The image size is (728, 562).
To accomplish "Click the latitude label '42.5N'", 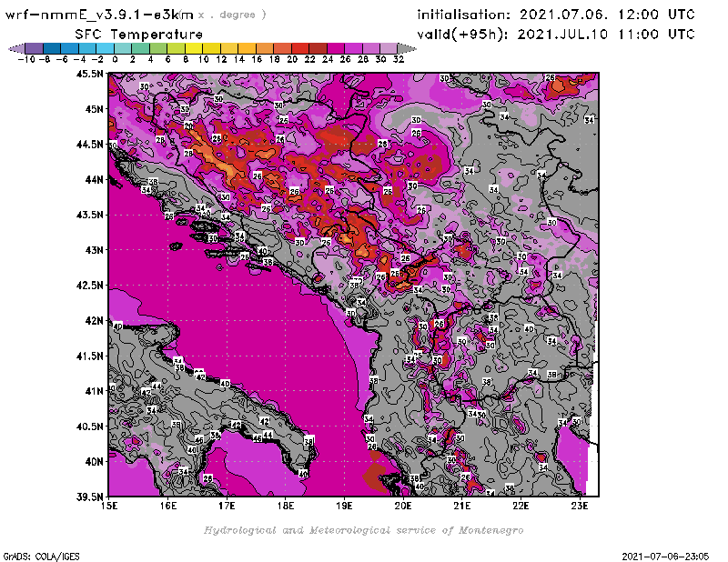I will click(90, 286).
